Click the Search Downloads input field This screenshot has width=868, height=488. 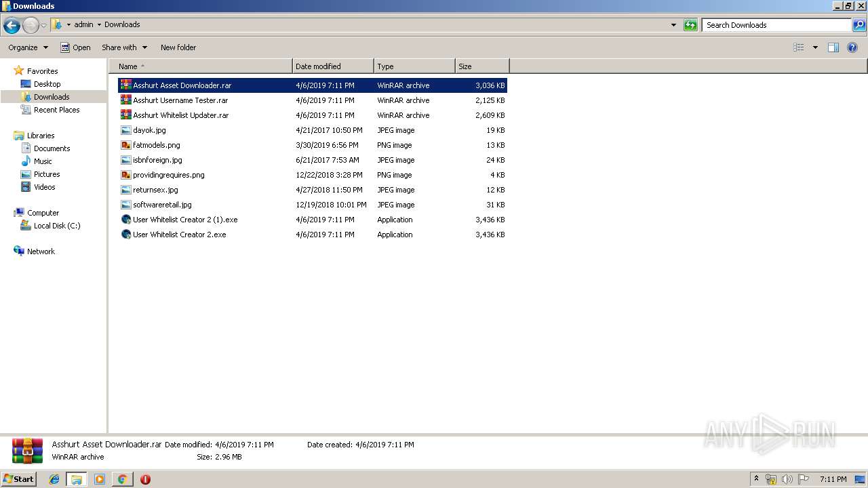776,25
